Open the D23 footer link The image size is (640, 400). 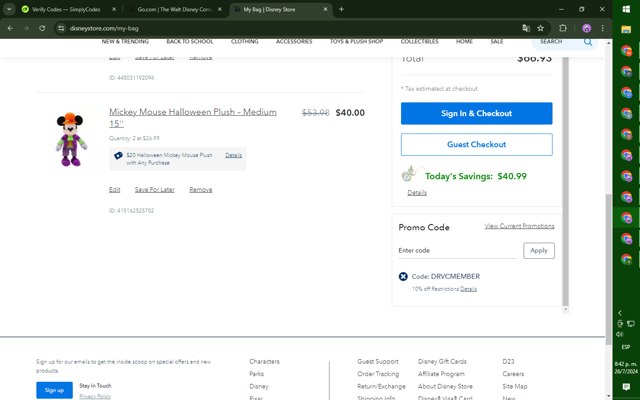pyautogui.click(x=508, y=362)
